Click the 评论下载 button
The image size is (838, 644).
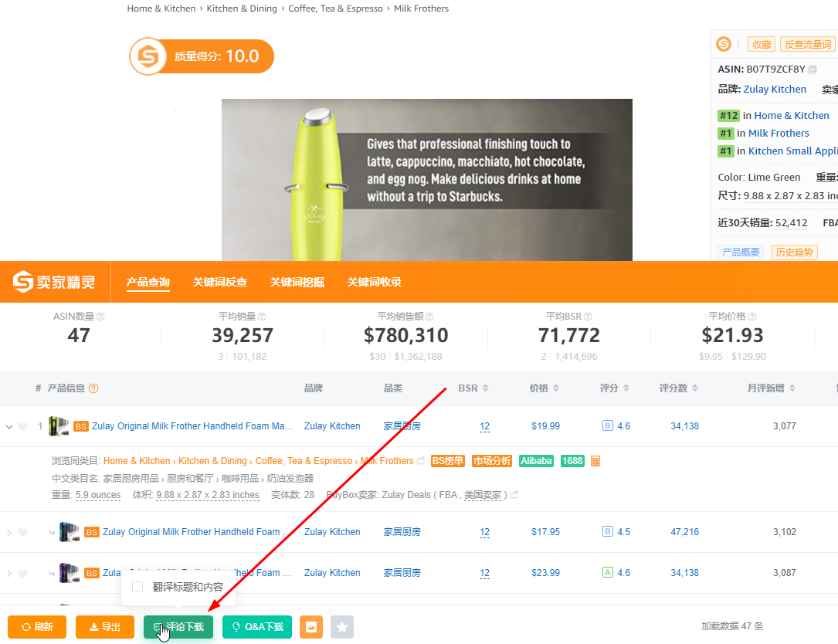coord(178,627)
